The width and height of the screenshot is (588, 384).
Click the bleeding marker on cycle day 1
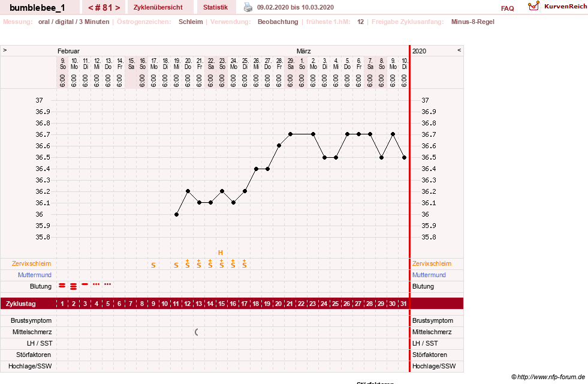[x=62, y=286]
